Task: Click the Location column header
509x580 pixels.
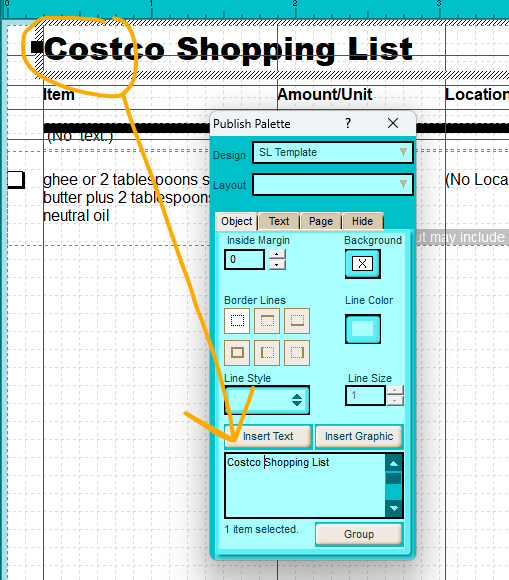Action: [x=477, y=94]
